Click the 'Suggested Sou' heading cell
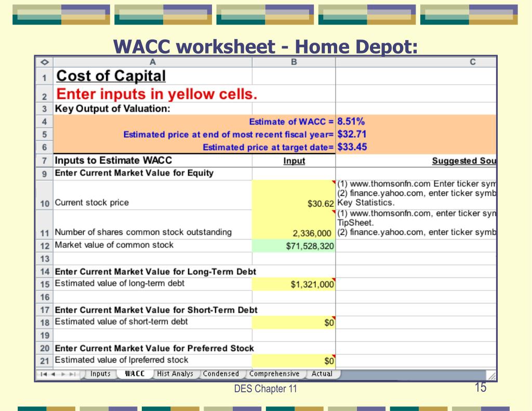The width and height of the screenshot is (532, 411). click(x=464, y=161)
